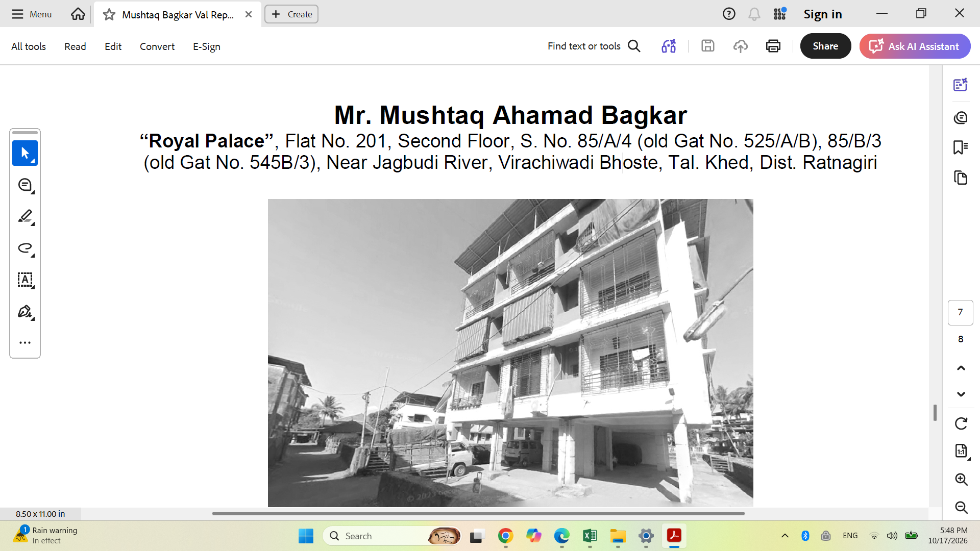Open the AI search assistant icon in toolbar
The width and height of the screenshot is (980, 551).
[669, 46]
